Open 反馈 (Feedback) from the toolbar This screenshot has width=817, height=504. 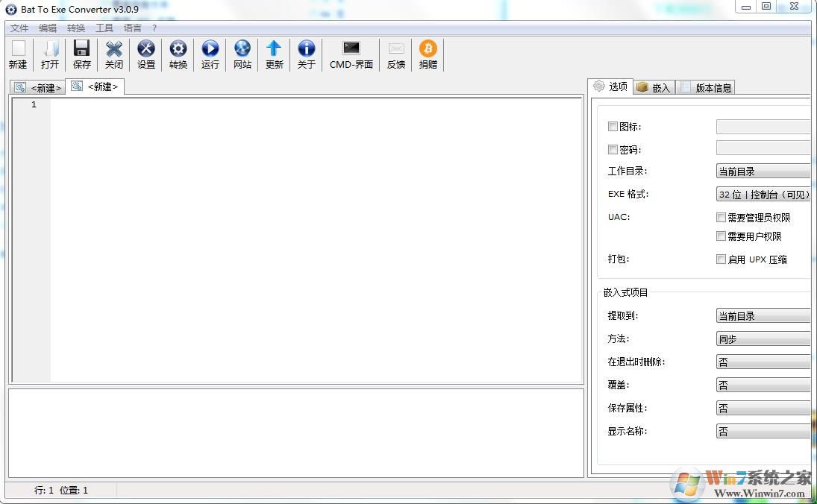click(x=395, y=54)
